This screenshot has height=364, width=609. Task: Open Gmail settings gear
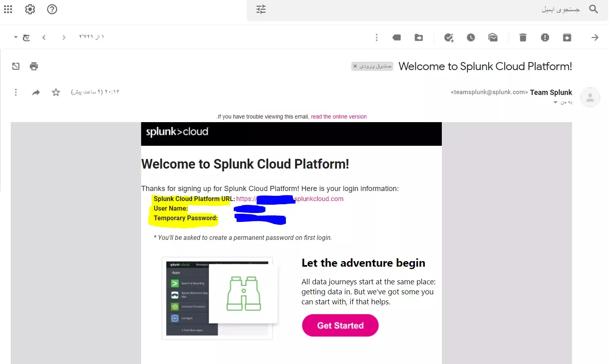30,9
